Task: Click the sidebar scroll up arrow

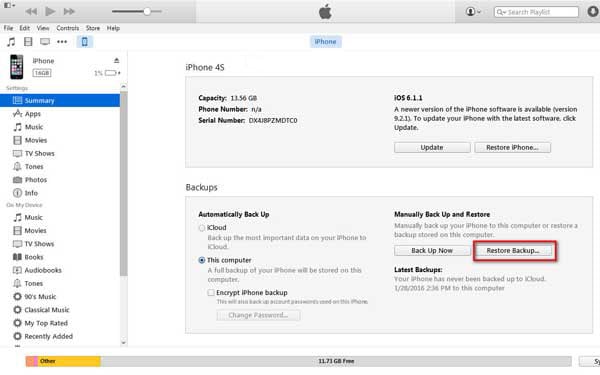Action: point(123,87)
